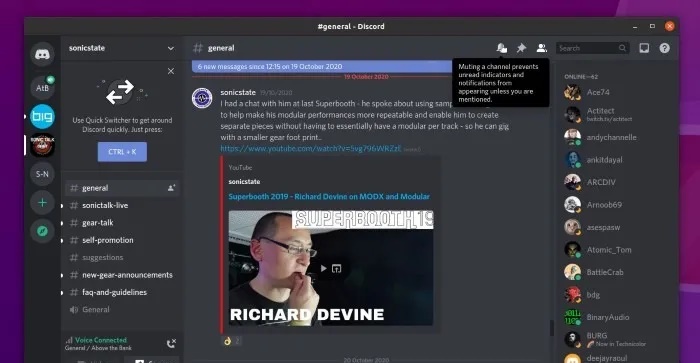Create invite icon next to general channel

tap(171, 188)
